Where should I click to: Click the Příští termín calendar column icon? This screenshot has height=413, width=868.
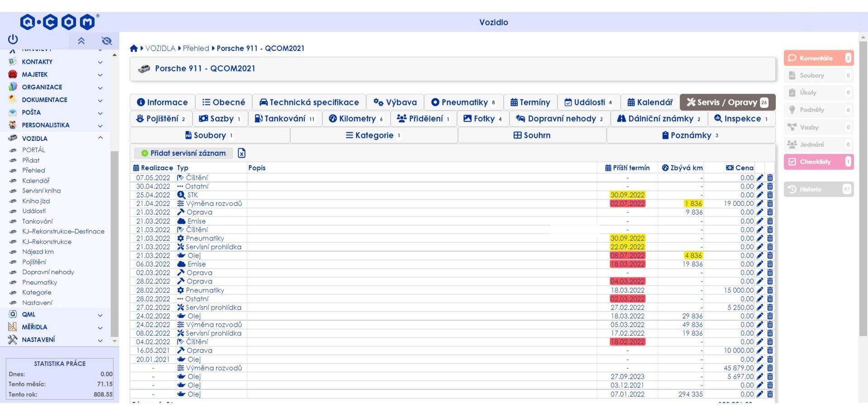tap(608, 168)
